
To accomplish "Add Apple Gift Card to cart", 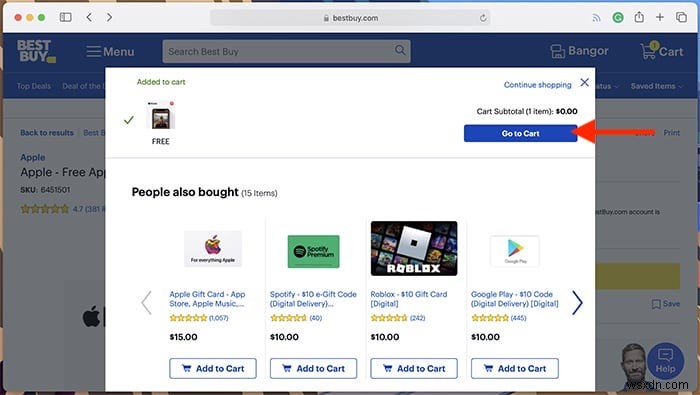I will (x=213, y=369).
